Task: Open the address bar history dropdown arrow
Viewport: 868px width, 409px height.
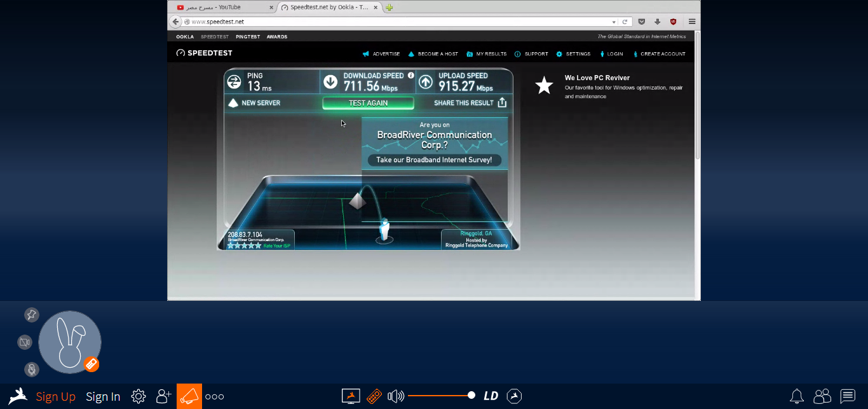Action: [x=614, y=22]
